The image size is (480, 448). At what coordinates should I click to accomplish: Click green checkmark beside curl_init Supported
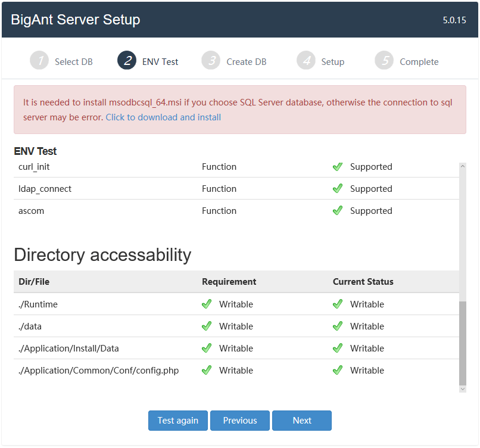click(338, 167)
